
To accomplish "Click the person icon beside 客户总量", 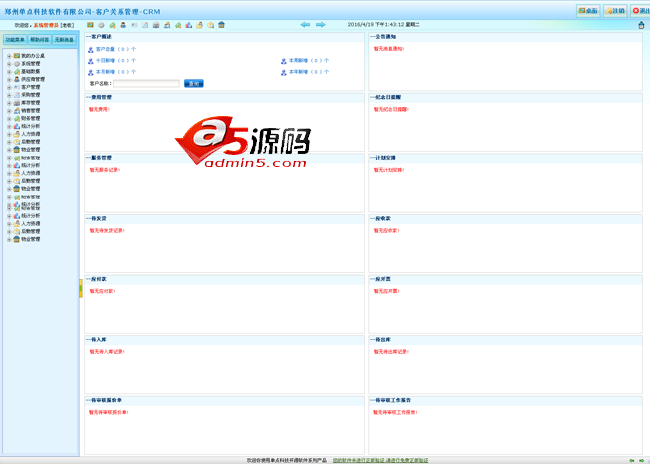I will pyautogui.click(x=91, y=49).
